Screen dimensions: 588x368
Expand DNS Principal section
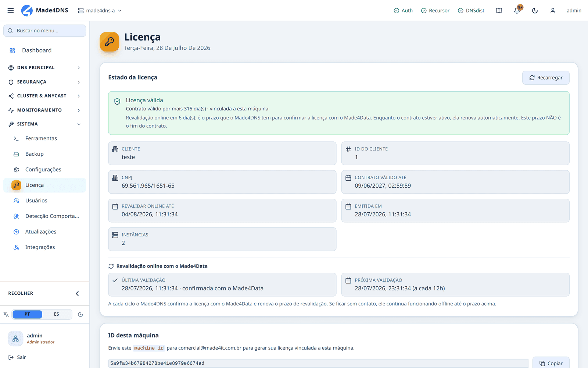[45, 68]
